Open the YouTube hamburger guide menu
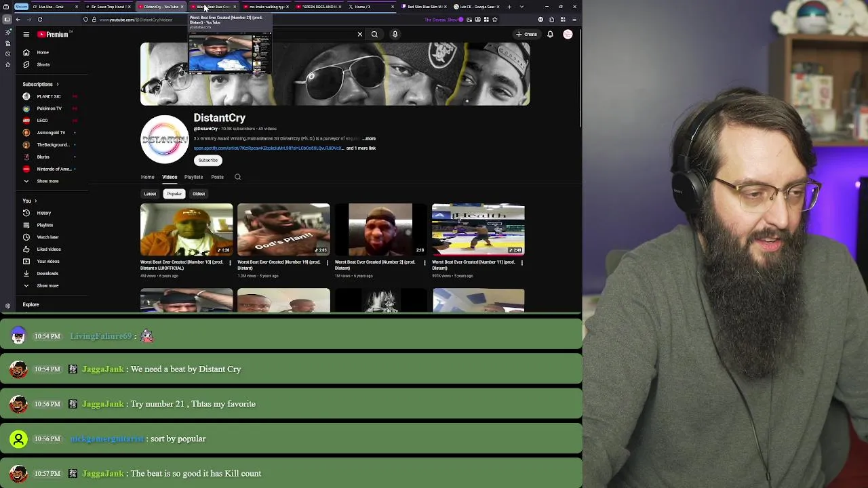Viewport: 868px width, 488px height. point(26,34)
